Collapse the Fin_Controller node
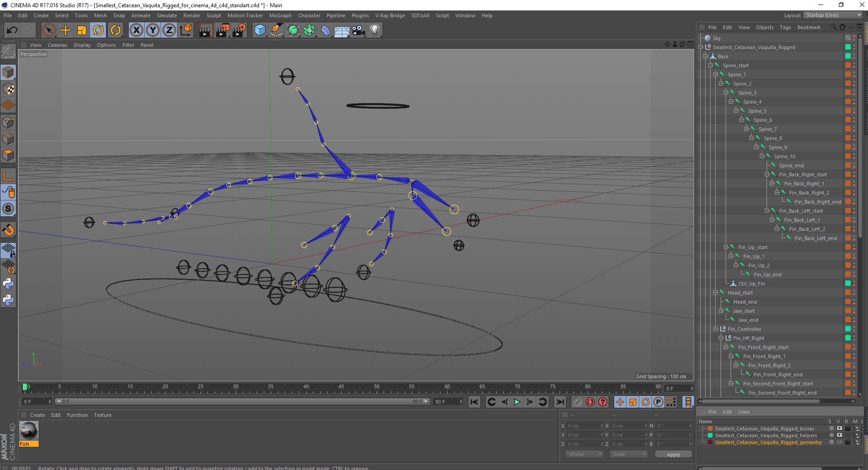Image resolution: width=868 pixels, height=470 pixels. [716, 329]
